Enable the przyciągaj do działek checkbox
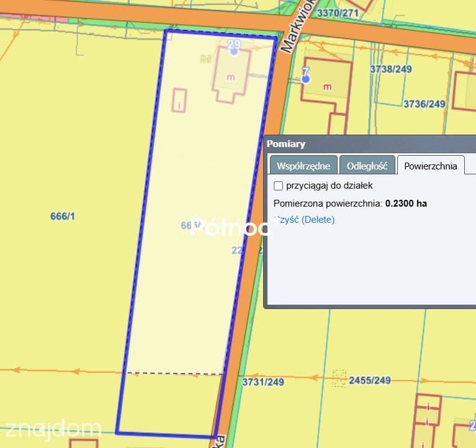The width and height of the screenshot is (476, 448). pyautogui.click(x=278, y=186)
